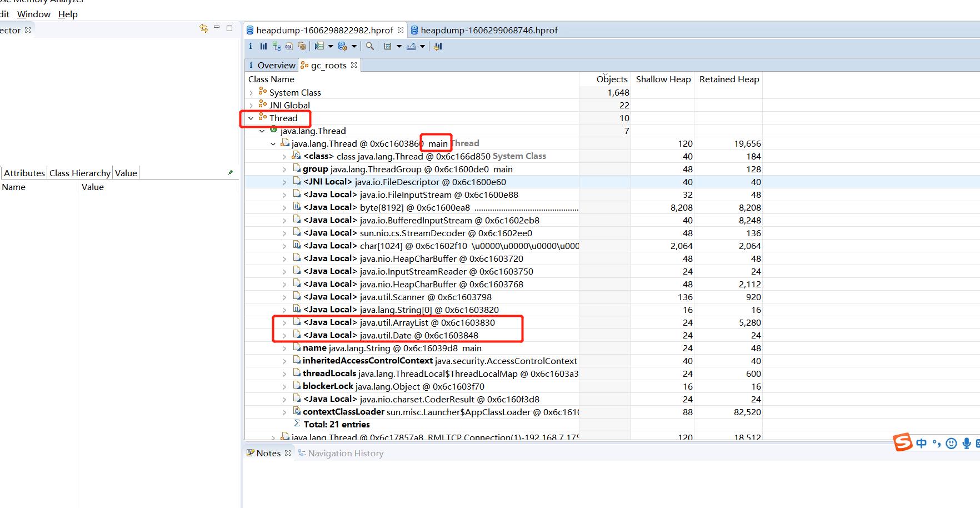Collapse the java.lang.Thread class node

click(x=262, y=131)
